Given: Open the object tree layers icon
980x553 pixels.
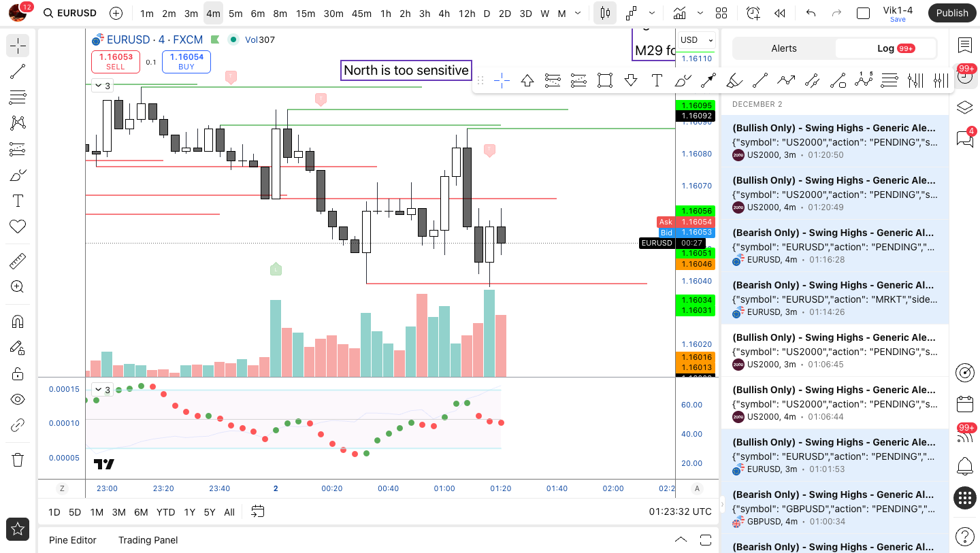Looking at the screenshot, I should pos(964,107).
